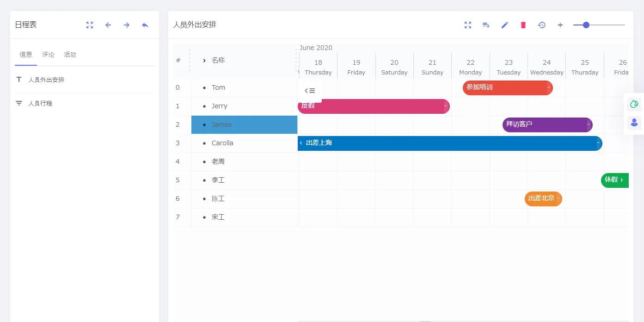Click fullscreen icon in 人员外出安排 toolbar
Image resolution: width=644 pixels, height=322 pixels.
point(468,25)
